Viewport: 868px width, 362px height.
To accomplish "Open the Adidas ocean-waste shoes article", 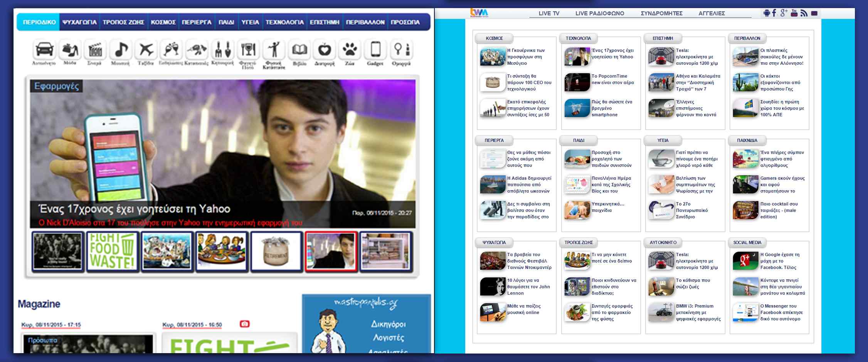I will 529,184.
